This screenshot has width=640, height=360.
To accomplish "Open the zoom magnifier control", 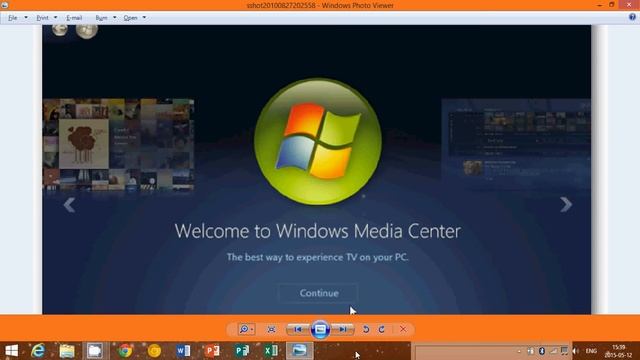I will [246, 329].
